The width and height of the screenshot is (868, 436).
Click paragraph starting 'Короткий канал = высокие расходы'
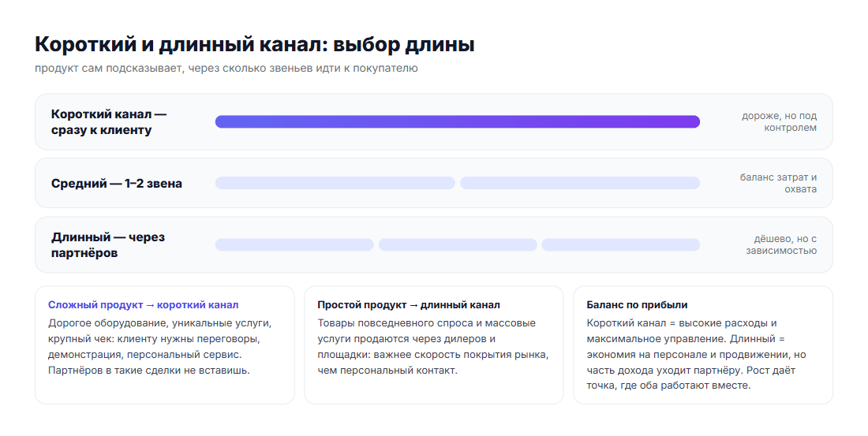coord(697,354)
